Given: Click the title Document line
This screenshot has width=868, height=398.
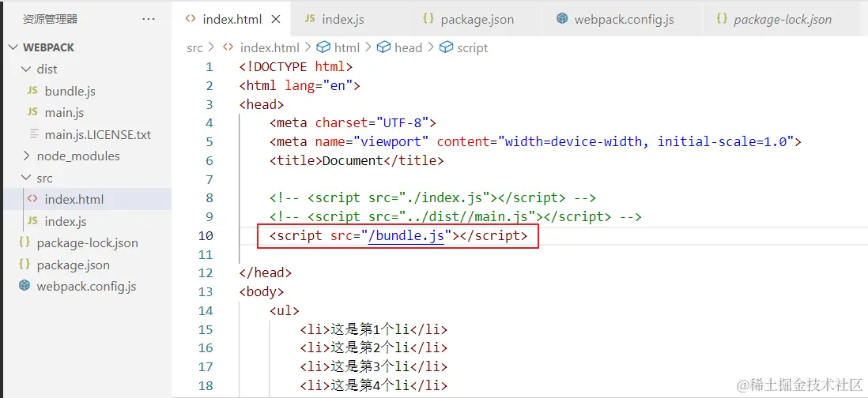Looking at the screenshot, I should (x=357, y=161).
